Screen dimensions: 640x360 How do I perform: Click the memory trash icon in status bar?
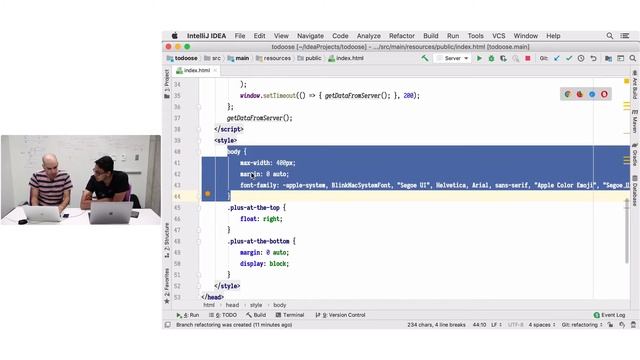(x=633, y=325)
